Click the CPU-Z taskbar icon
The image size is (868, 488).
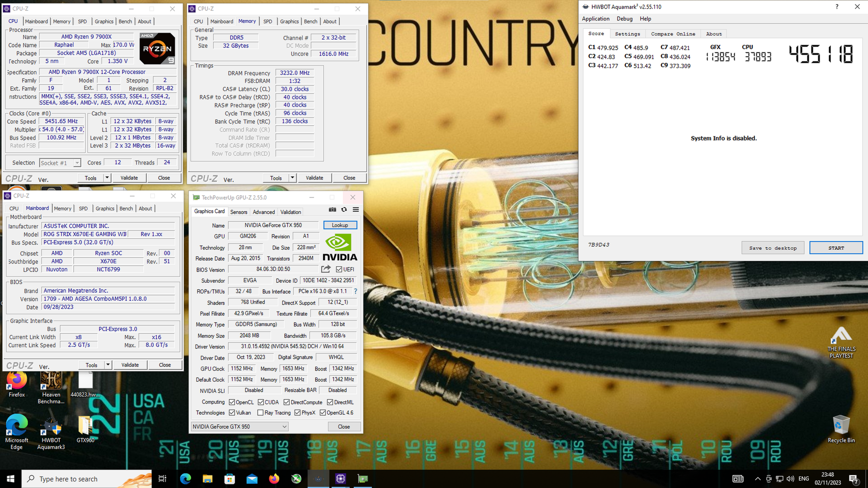[340, 479]
